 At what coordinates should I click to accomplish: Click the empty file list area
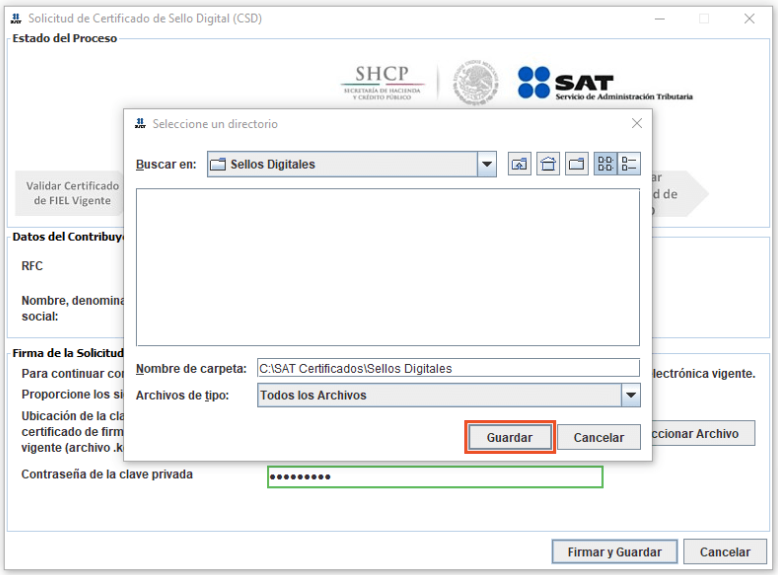387,267
